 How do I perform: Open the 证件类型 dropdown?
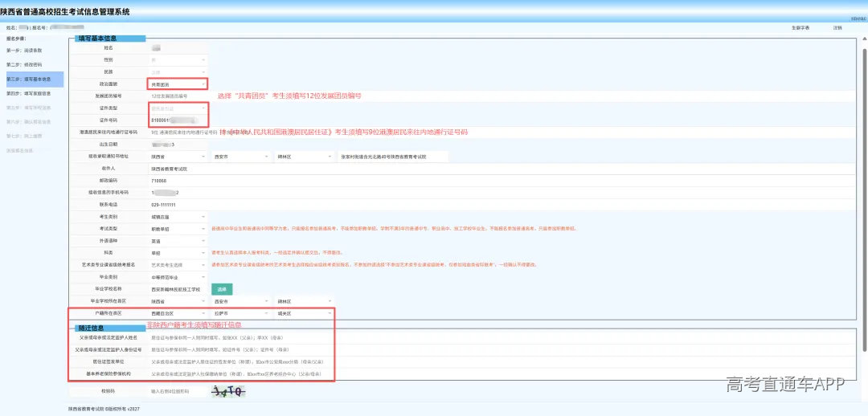(178, 108)
